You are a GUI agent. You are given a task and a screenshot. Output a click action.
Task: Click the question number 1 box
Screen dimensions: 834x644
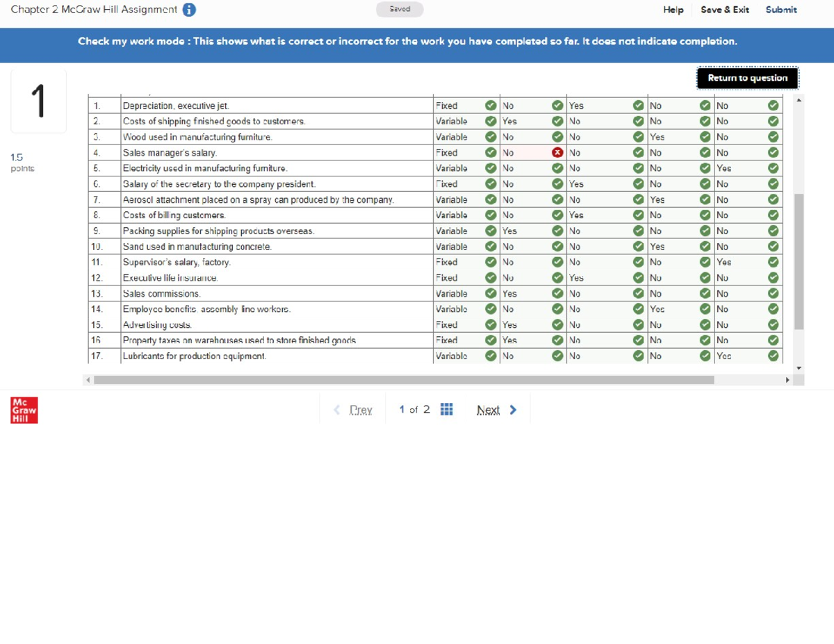[x=38, y=101]
